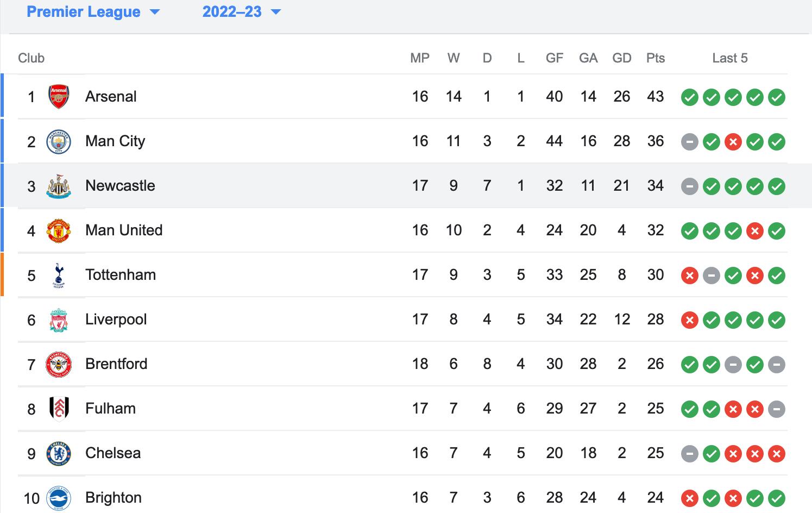Image resolution: width=812 pixels, height=513 pixels.
Task: Click the Liverpool club crest
Action: coord(59,320)
